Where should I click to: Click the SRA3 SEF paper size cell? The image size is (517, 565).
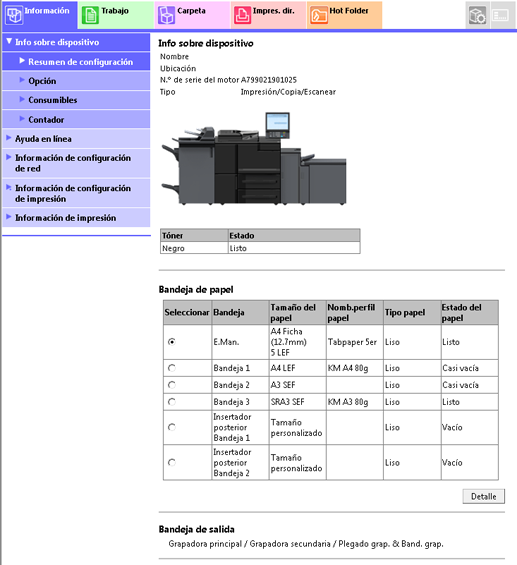[x=298, y=402]
